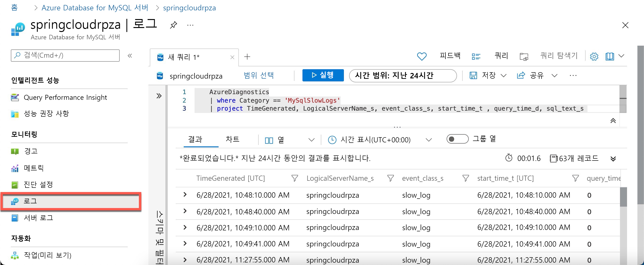Click the 범위 선택 link
644x265 pixels.
coord(259,75)
